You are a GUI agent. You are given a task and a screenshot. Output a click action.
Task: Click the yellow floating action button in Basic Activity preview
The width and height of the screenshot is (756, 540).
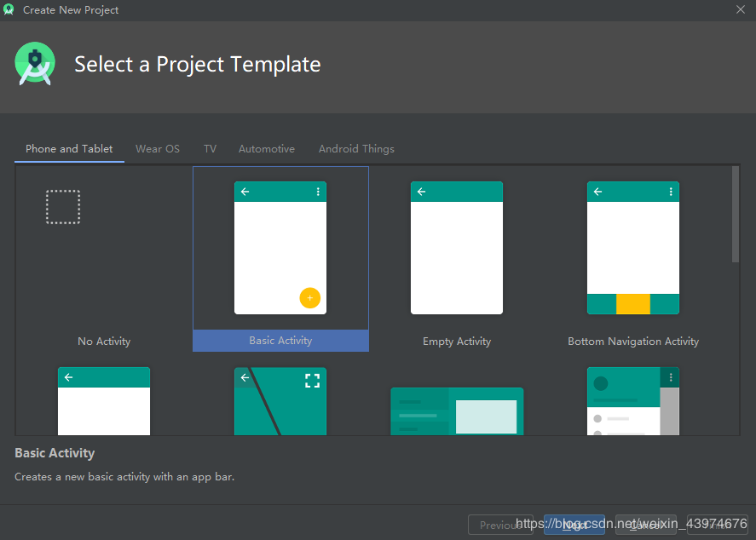[309, 298]
